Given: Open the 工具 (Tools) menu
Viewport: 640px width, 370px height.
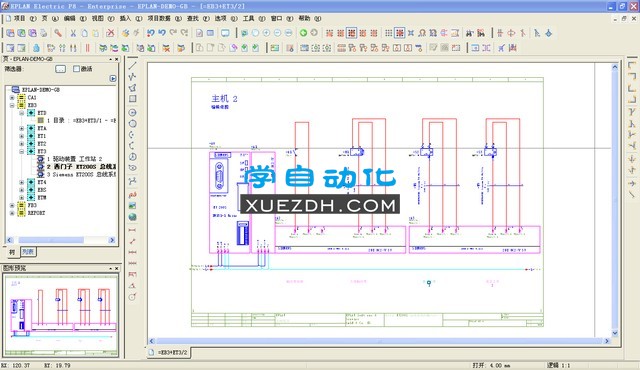Looking at the screenshot, I should point(253,19).
